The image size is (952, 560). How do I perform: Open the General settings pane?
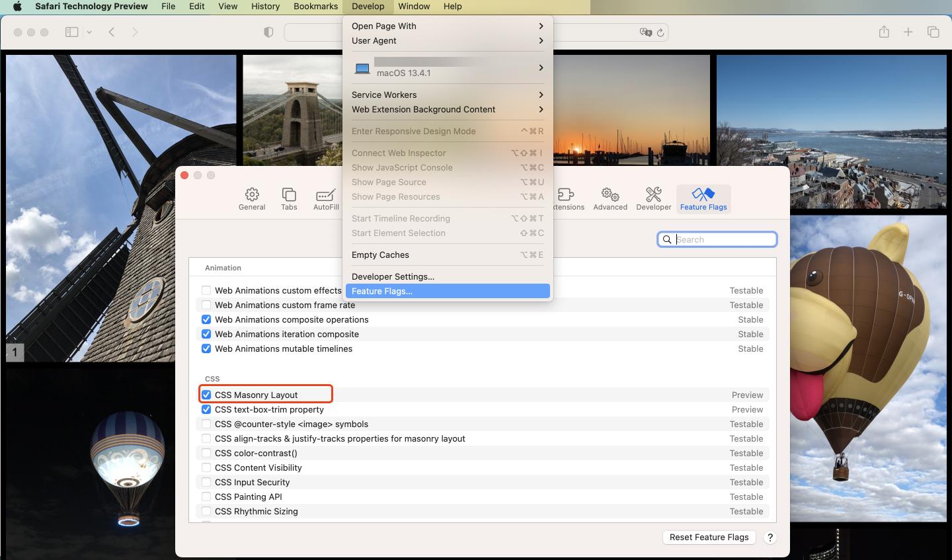tap(252, 199)
